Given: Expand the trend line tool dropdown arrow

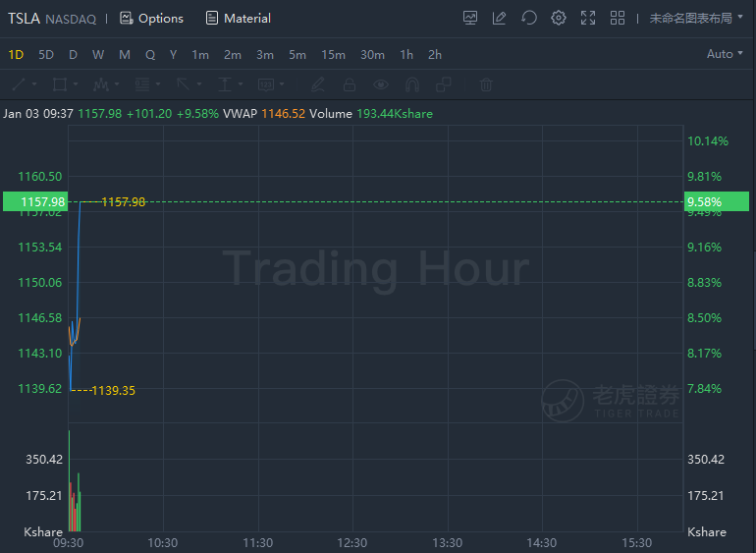Looking at the screenshot, I should coord(34,84).
